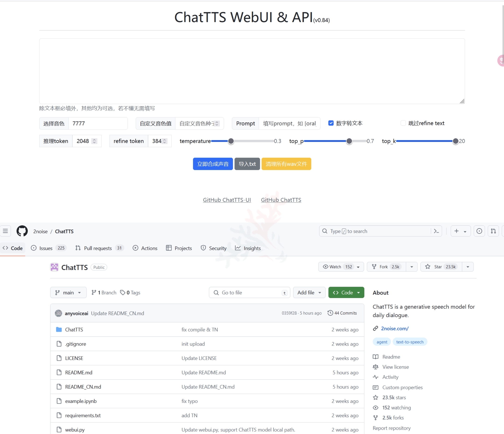Click the README_CN.md file entry
Image resolution: width=504 pixels, height=434 pixels.
click(83, 386)
